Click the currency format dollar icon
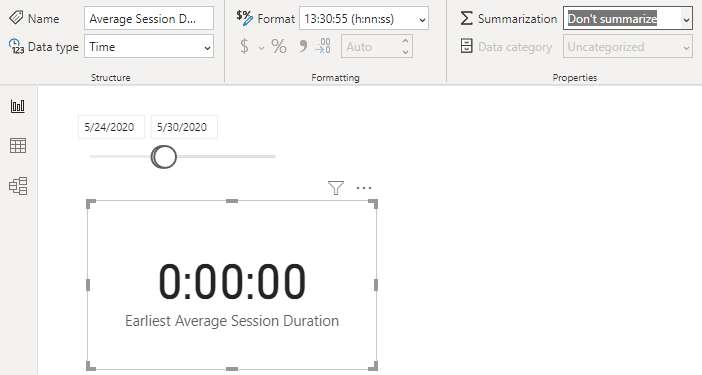This screenshot has width=702, height=375. point(244,46)
